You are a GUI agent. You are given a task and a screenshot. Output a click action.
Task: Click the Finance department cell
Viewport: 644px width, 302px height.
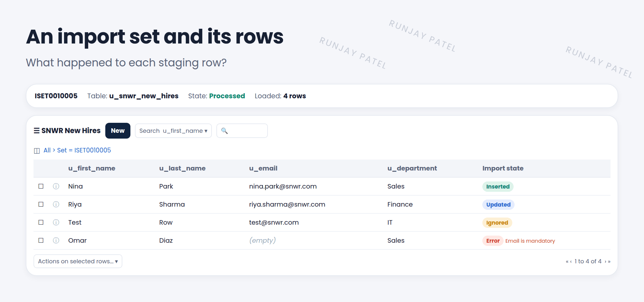point(400,204)
